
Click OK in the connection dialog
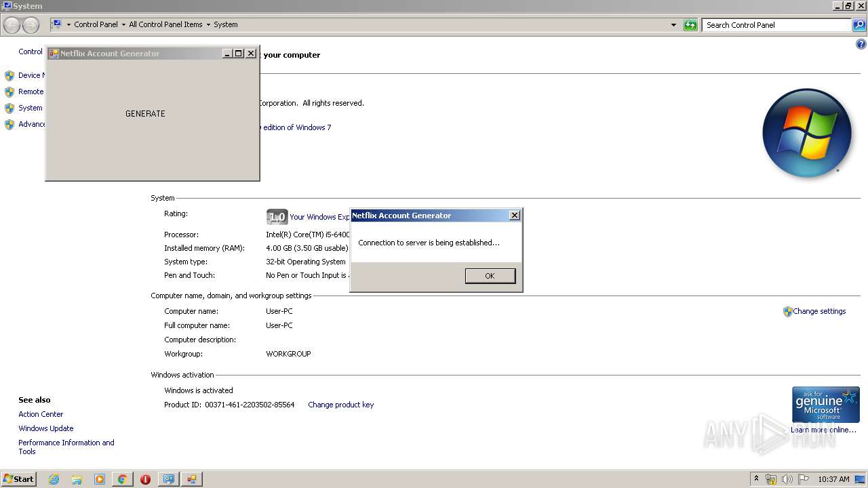tap(490, 276)
